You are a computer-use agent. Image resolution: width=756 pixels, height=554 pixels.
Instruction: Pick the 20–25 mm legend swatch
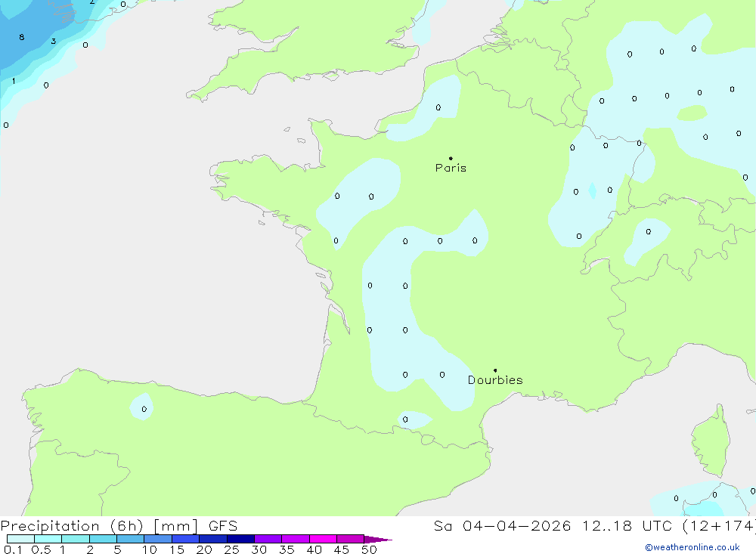pos(213,539)
